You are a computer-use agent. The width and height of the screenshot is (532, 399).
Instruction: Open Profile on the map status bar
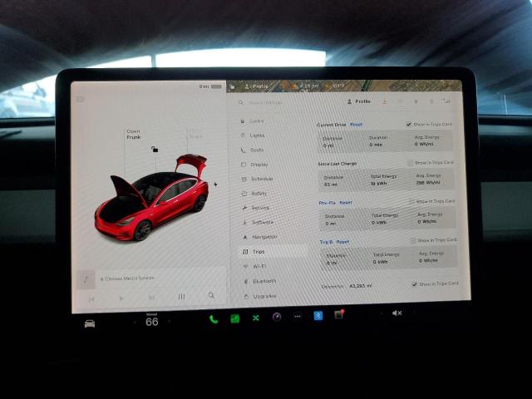tap(257, 86)
